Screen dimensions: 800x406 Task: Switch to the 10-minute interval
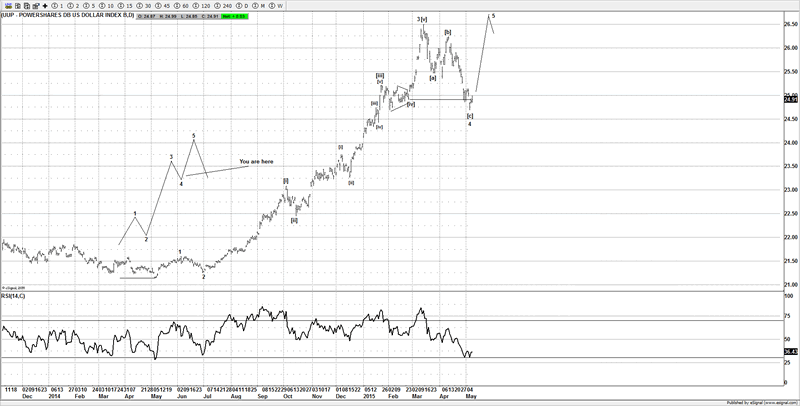tap(106, 6)
